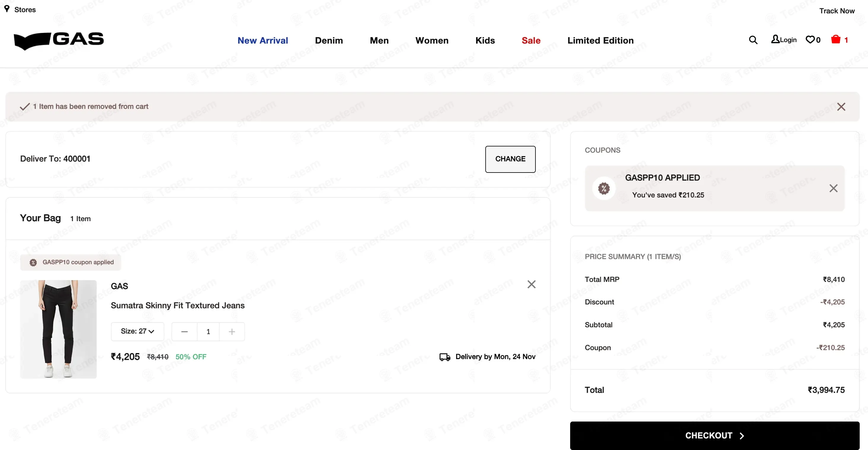Open the Sumatra jeans product thumbnail
The width and height of the screenshot is (868, 450).
tap(58, 329)
